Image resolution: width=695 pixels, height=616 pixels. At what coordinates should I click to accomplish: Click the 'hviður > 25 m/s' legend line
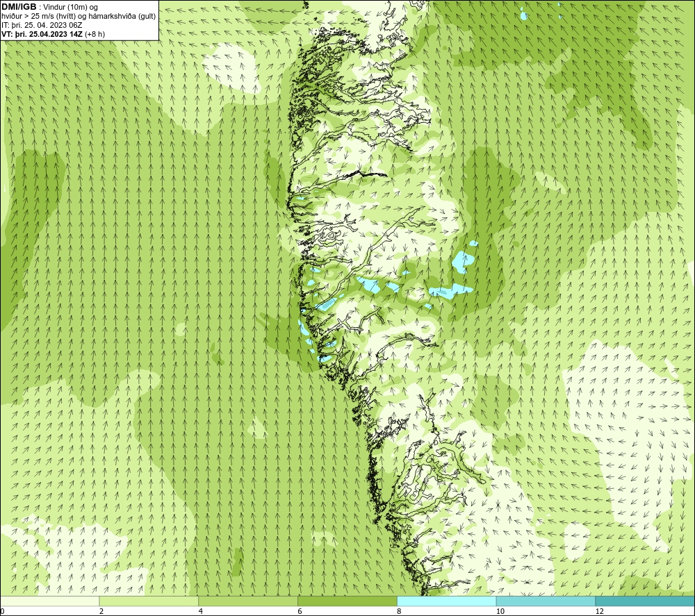(x=79, y=17)
